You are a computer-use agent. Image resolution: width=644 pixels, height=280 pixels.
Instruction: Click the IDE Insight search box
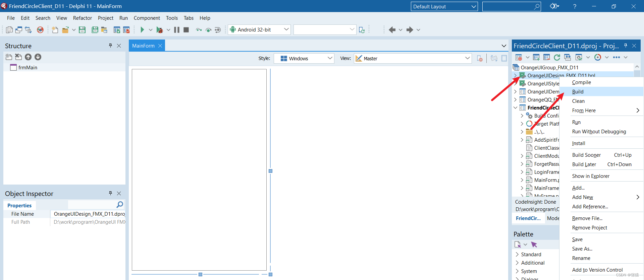(x=511, y=6)
